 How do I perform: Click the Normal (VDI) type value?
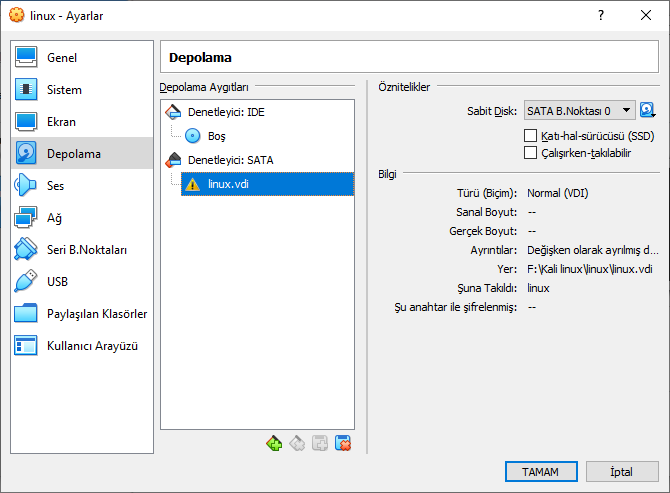pos(558,193)
